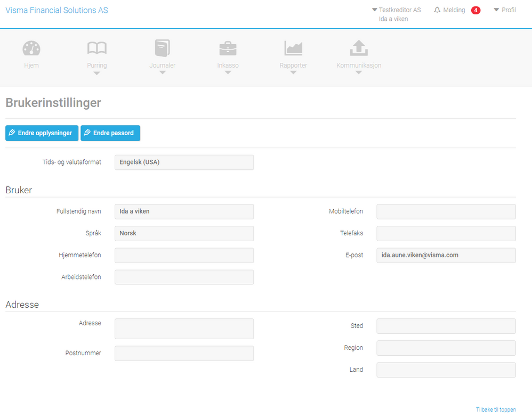Screen dimensions: 532x418
Task: Open the Kommunikasjon upload icon
Action: point(359,48)
